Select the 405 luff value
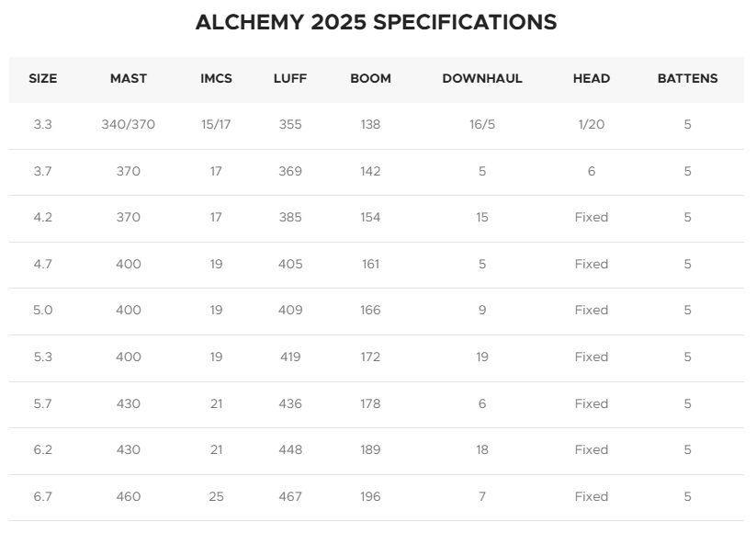The image size is (756, 533). pyautogui.click(x=290, y=265)
